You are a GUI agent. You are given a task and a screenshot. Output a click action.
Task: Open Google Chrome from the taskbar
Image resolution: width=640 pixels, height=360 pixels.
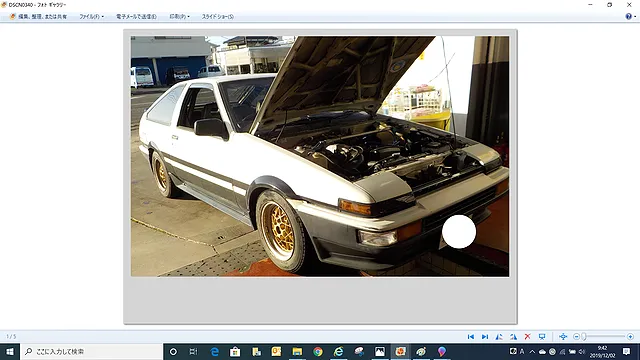pyautogui.click(x=318, y=351)
